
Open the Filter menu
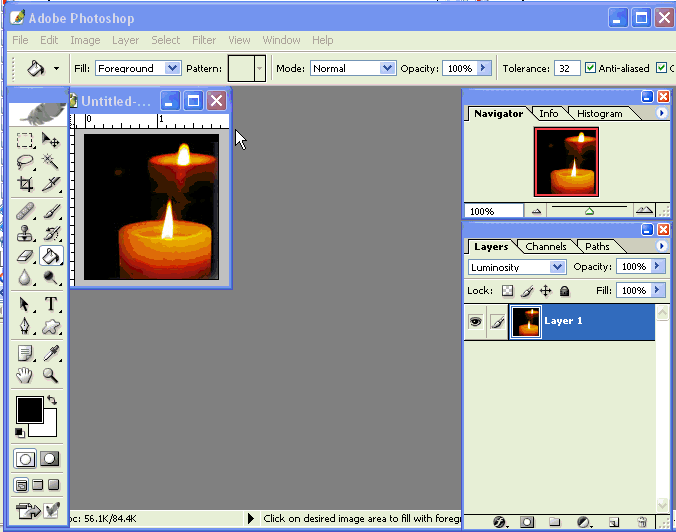point(204,40)
